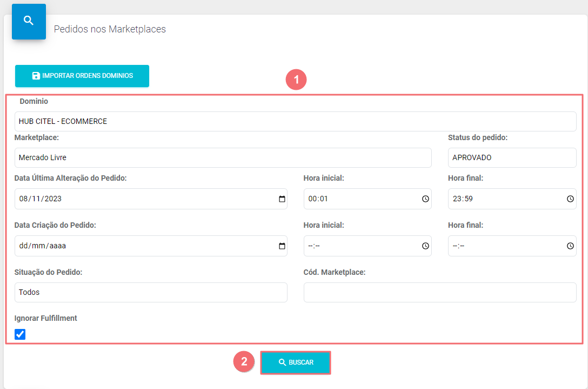Open the clock picker for the 23:59 end time
The image size is (588, 389).
click(x=570, y=199)
